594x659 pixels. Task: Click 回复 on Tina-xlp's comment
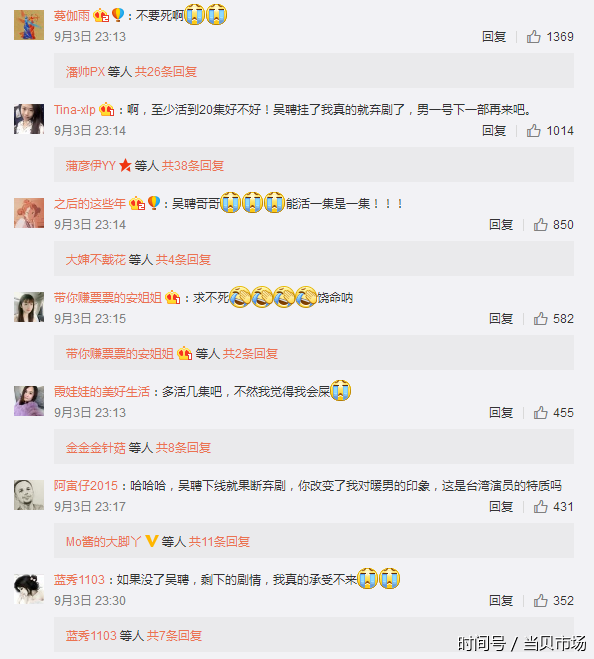click(494, 131)
